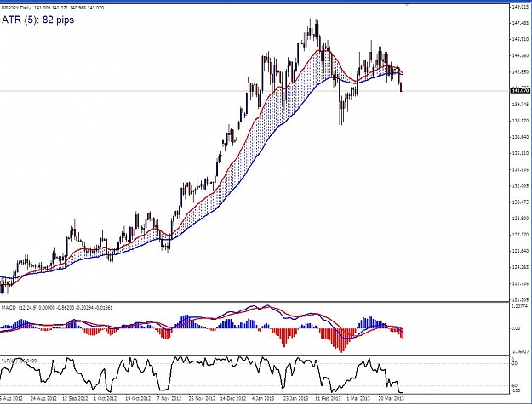Screen dimensions: 532x404
Task: Click the '19 Oct 2012' date label
Action: pos(138,398)
